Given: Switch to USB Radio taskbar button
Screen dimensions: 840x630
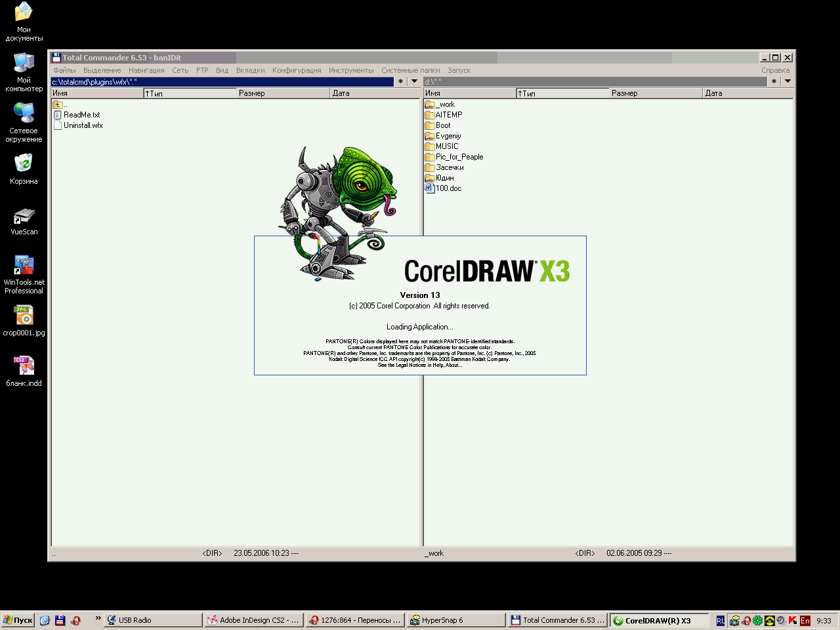Looking at the screenshot, I should pyautogui.click(x=153, y=620).
